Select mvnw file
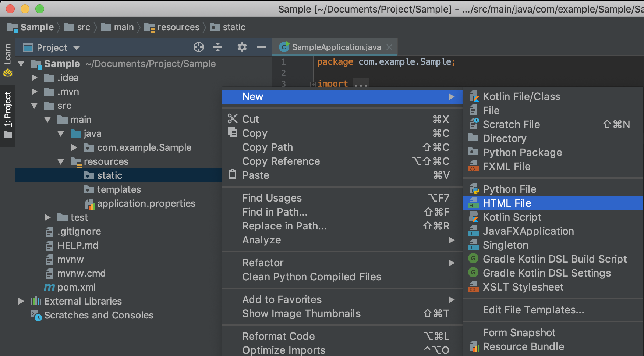644x356 pixels. [x=70, y=259]
